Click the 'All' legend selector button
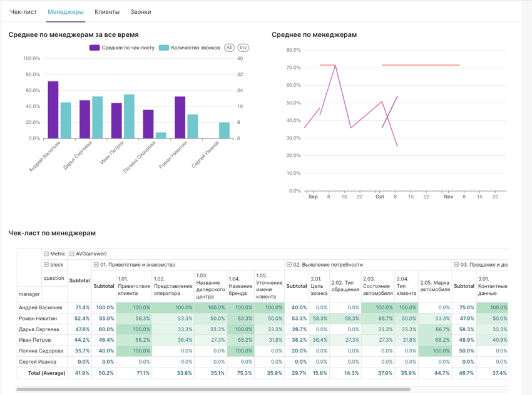532x395 pixels. [x=229, y=48]
